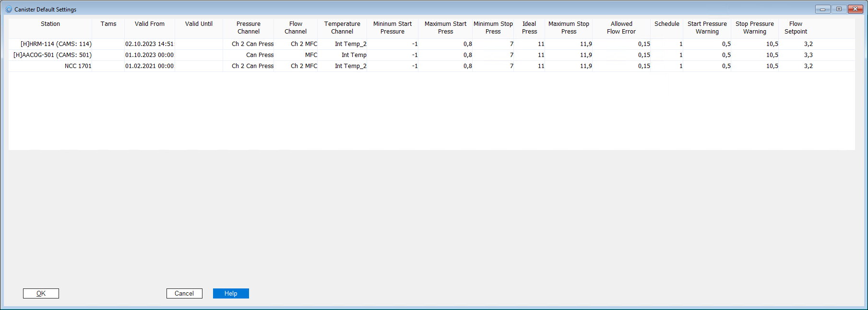Edit Valid From date 02.10.2023 14:51

pos(149,44)
